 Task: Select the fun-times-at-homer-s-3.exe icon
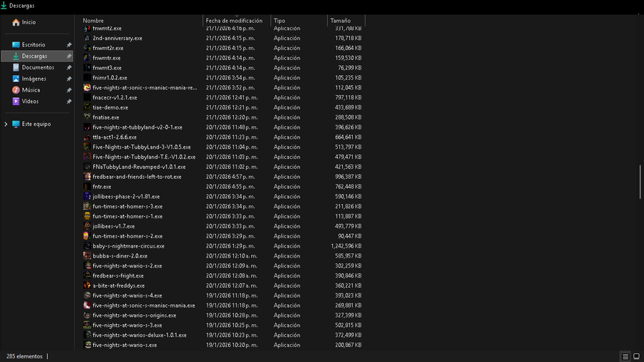87,206
